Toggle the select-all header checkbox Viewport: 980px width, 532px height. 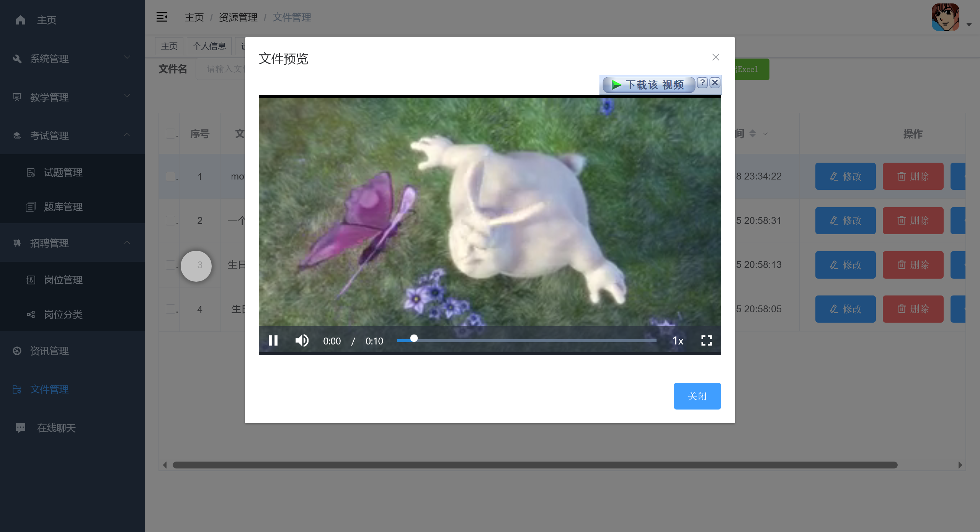click(x=170, y=134)
